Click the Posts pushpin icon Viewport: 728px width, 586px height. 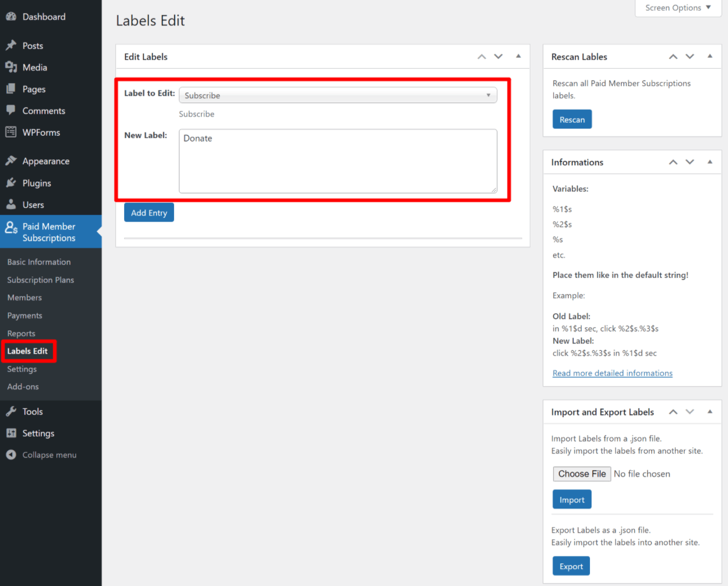[11, 45]
